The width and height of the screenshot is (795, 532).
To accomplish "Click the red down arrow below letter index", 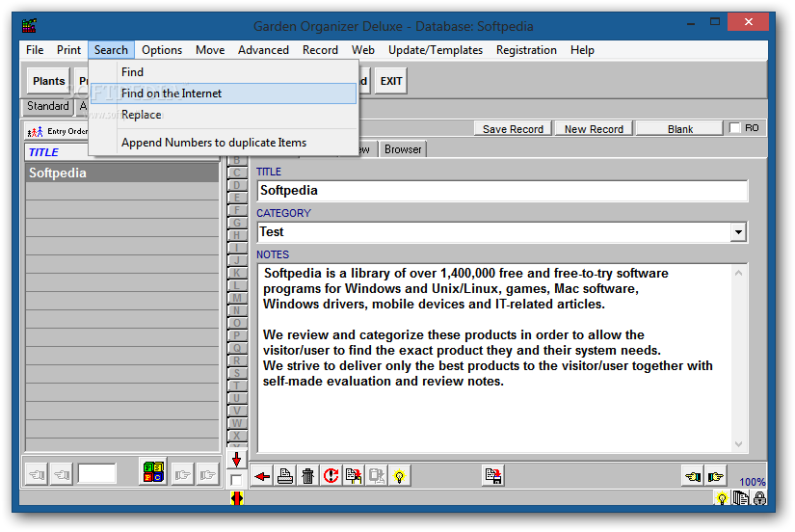I will 236,460.
